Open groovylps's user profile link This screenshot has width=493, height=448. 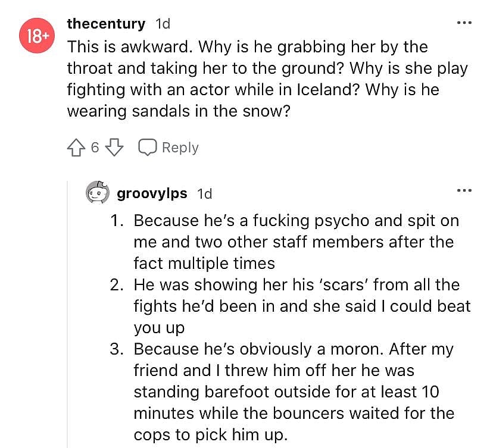[152, 193]
